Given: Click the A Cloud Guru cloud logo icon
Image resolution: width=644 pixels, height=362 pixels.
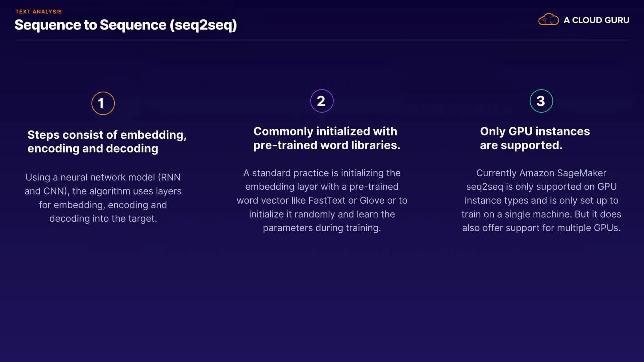Looking at the screenshot, I should click(x=548, y=20).
